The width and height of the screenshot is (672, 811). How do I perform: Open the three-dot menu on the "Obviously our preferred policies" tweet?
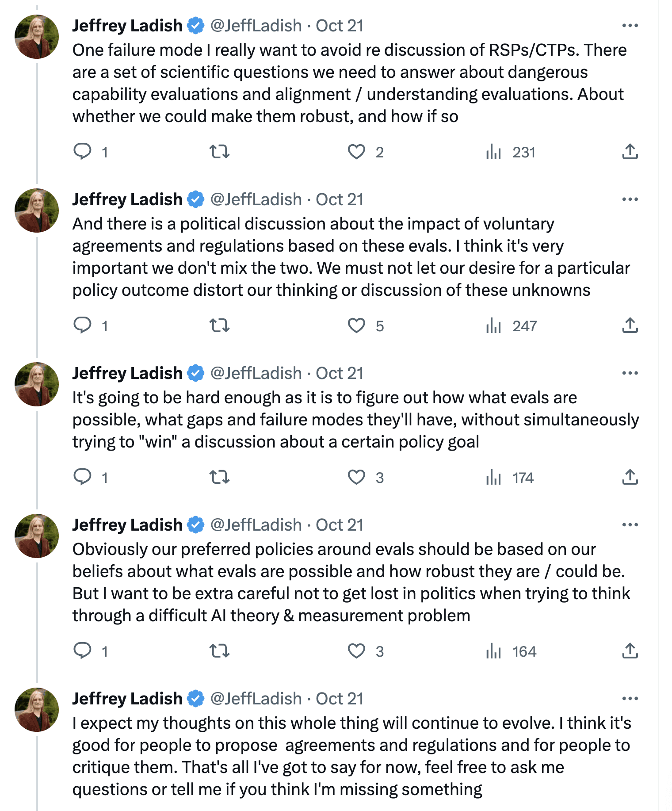pyautogui.click(x=630, y=525)
